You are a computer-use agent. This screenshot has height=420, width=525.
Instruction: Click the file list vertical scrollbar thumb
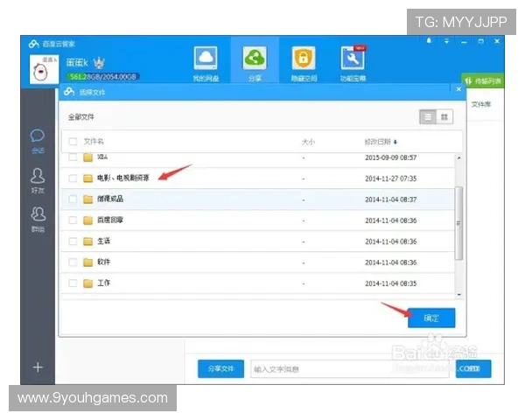[459, 223]
